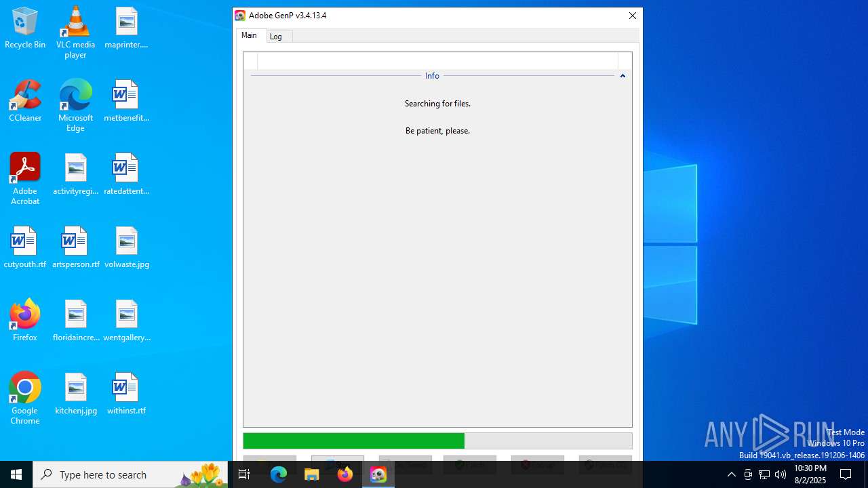
Task: Click the taskbar search box
Action: click(x=130, y=474)
